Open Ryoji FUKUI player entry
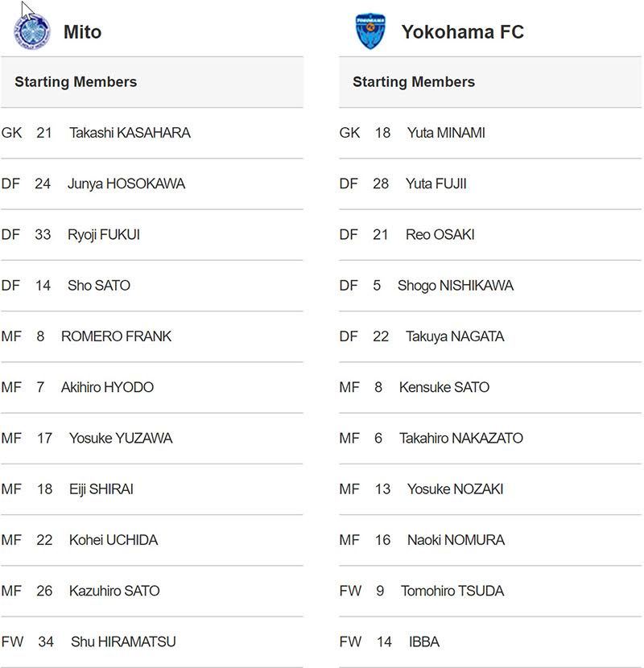Image resolution: width=644 pixels, height=668 pixels. click(104, 234)
